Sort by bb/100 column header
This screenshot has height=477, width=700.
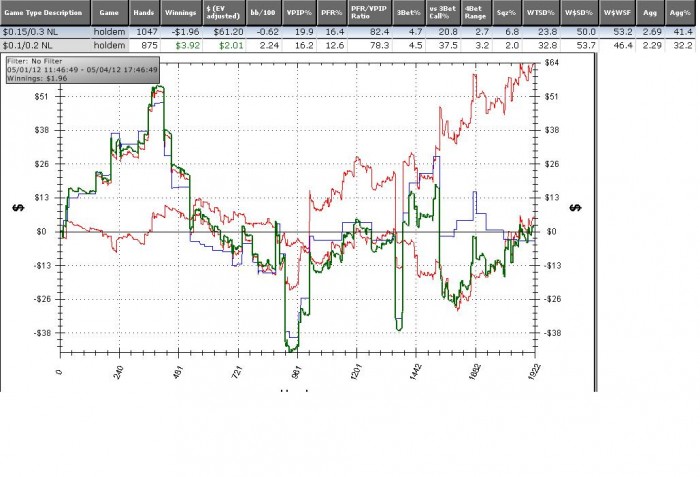[263, 13]
